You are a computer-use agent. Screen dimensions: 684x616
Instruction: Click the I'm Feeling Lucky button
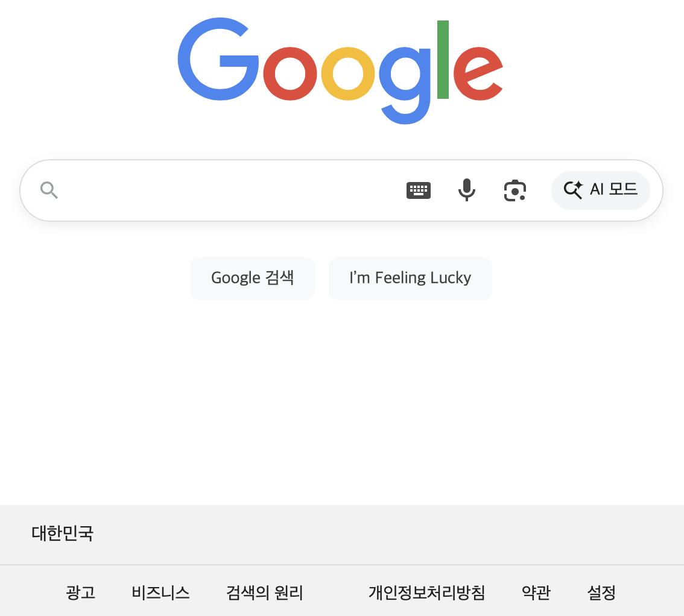click(x=410, y=278)
